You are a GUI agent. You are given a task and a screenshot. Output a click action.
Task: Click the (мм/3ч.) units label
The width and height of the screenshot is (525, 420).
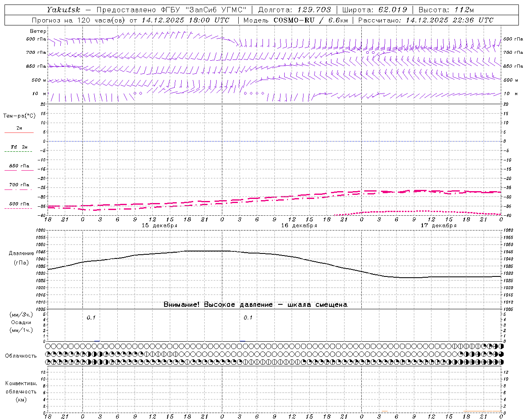[21, 315]
